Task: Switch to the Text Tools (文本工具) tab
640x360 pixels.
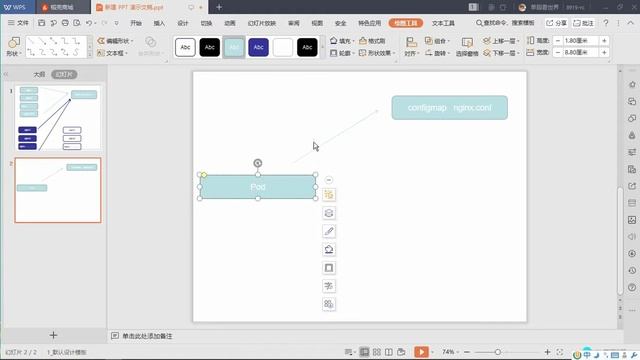Action: click(443, 23)
